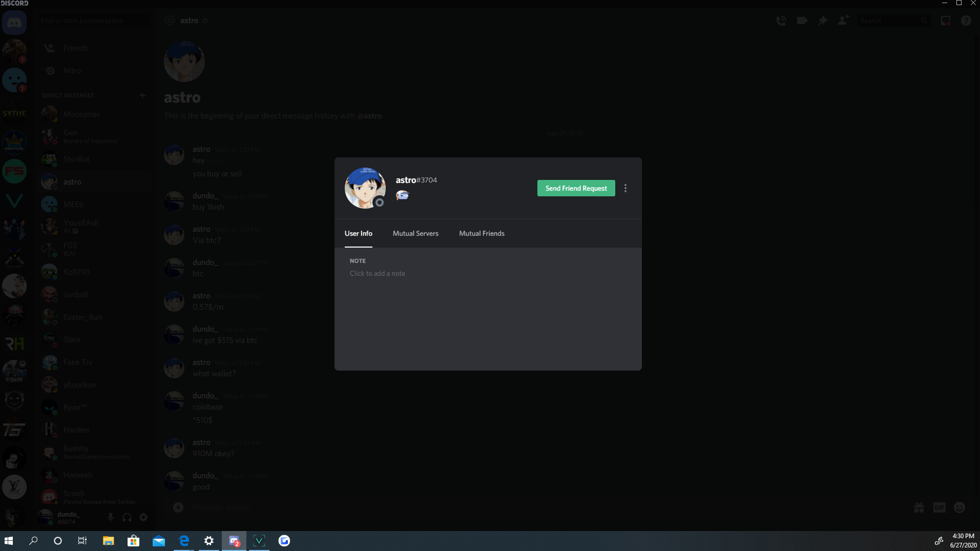This screenshot has width=980, height=551.
Task: Click the attach file plus button
Action: [178, 507]
